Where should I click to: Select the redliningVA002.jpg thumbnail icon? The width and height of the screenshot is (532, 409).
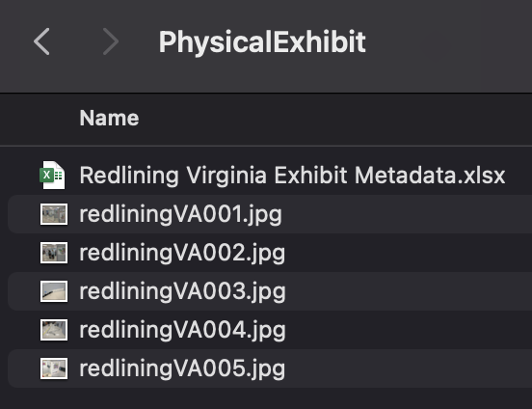pyautogui.click(x=54, y=253)
